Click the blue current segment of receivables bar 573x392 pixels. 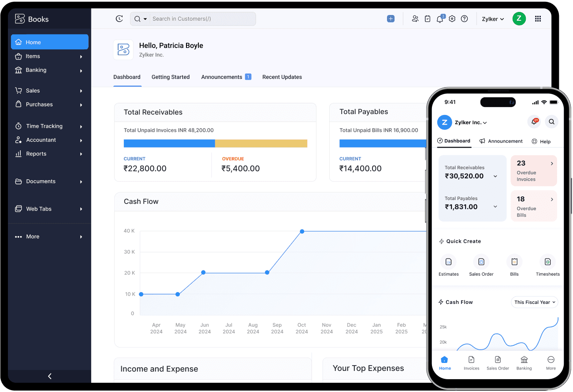pyautogui.click(x=169, y=144)
